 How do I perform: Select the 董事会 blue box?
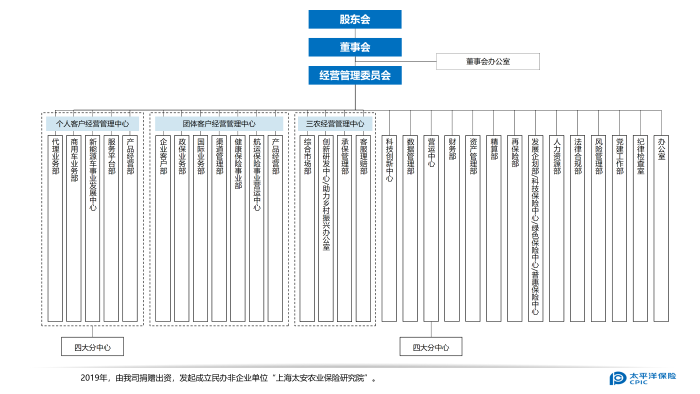355,47
